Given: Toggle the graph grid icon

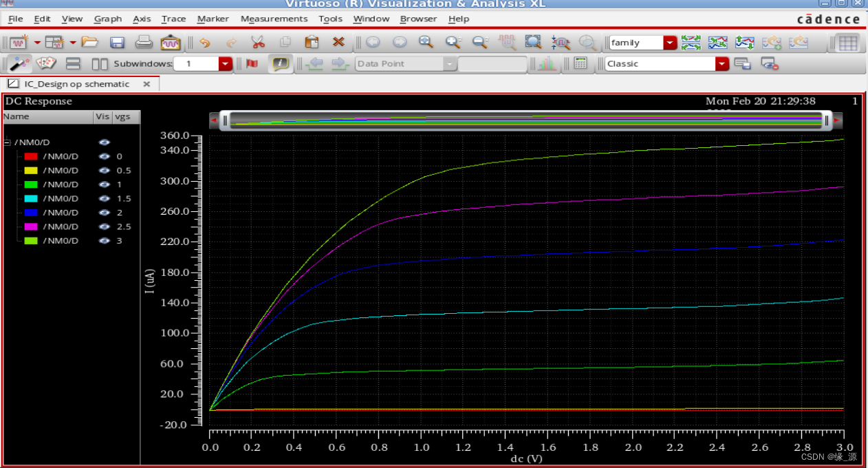Looking at the screenshot, I should 848,43.
